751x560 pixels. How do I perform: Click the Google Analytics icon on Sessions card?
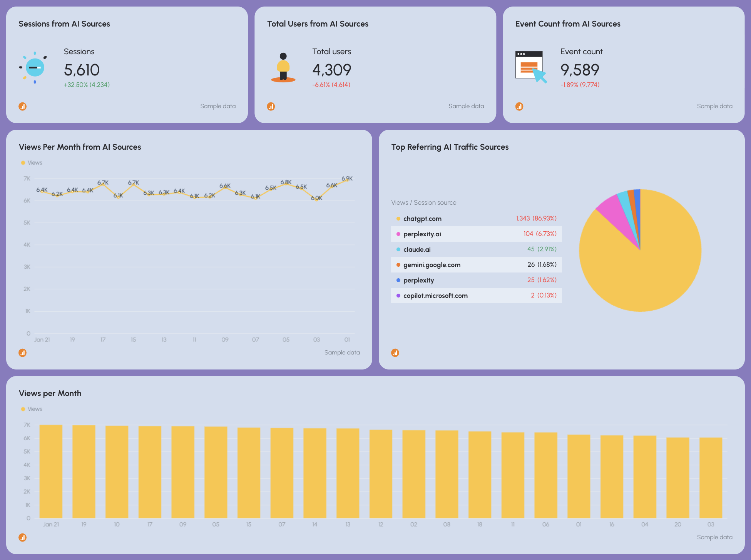(23, 106)
